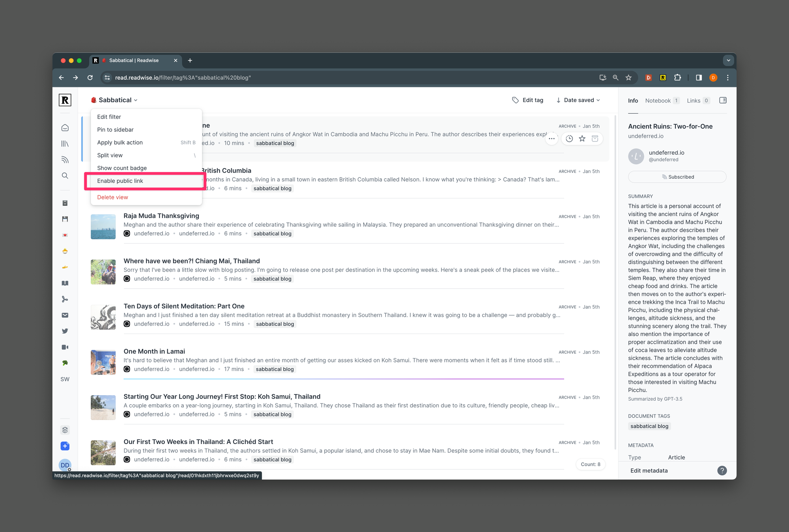
Task: Open the three-dot more actions menu
Action: pos(552,138)
